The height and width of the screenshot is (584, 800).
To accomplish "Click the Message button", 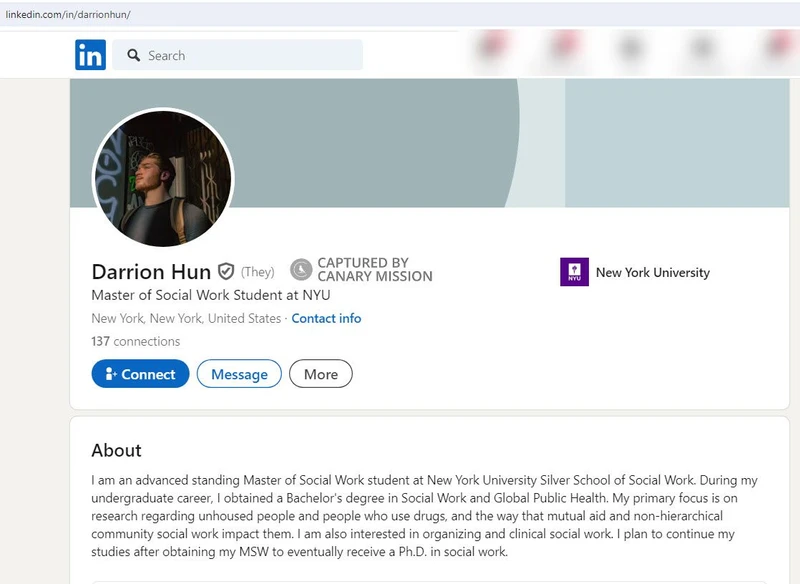I will (239, 373).
